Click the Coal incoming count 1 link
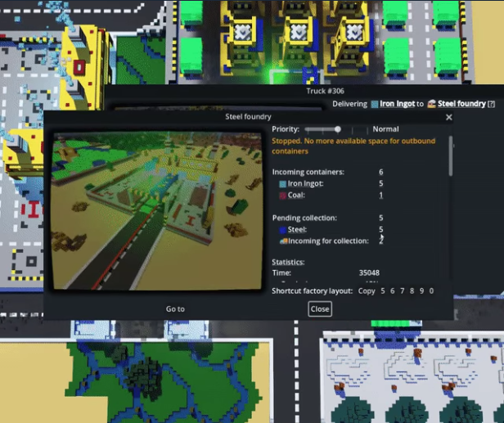The height and width of the screenshot is (423, 504). click(380, 196)
